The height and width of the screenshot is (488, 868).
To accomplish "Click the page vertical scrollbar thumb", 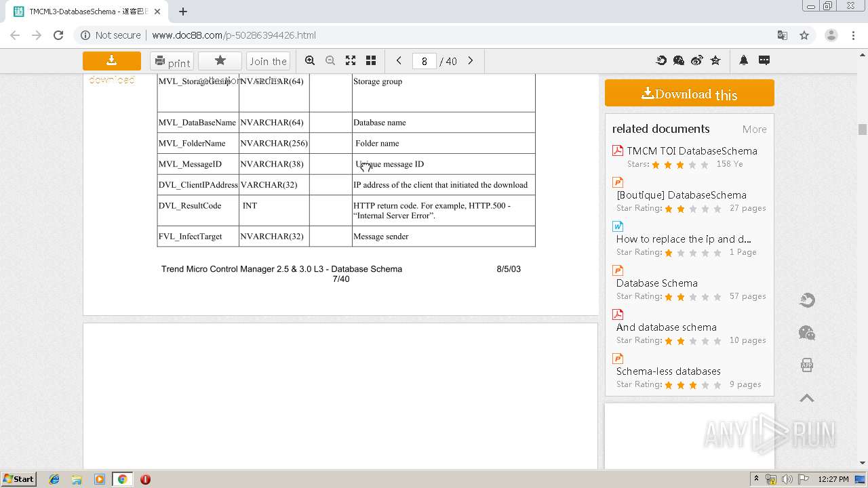I will [x=863, y=129].
